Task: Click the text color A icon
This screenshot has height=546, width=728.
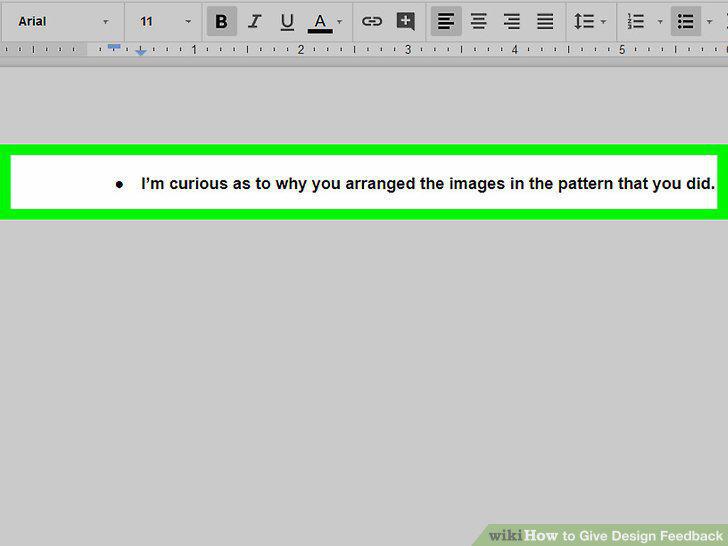Action: tap(320, 22)
